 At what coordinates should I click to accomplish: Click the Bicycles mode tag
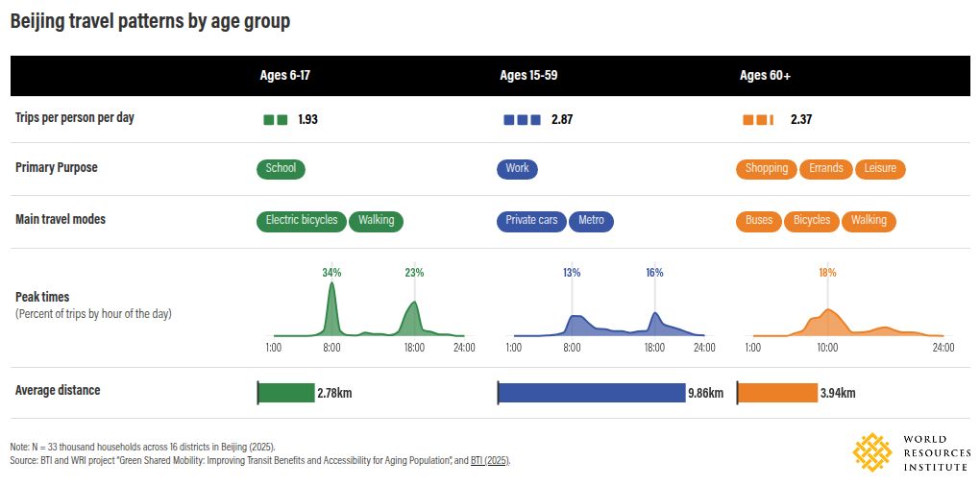[x=812, y=221]
